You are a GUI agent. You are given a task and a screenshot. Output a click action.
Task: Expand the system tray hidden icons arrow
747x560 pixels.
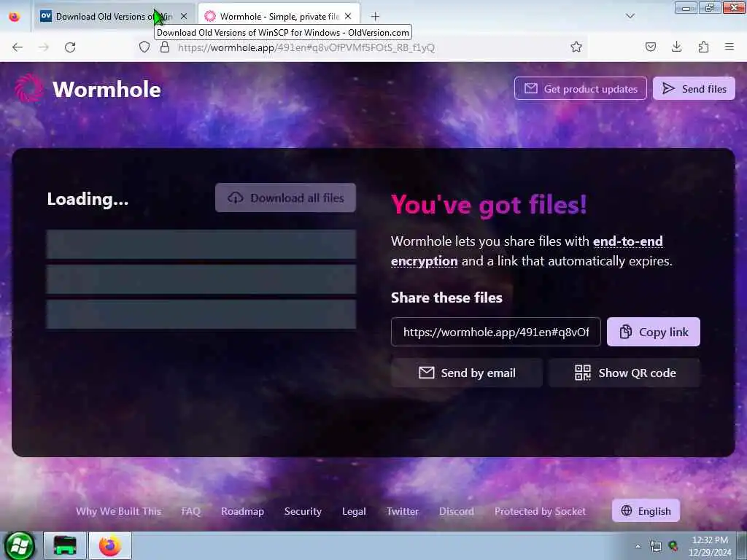[638, 546]
